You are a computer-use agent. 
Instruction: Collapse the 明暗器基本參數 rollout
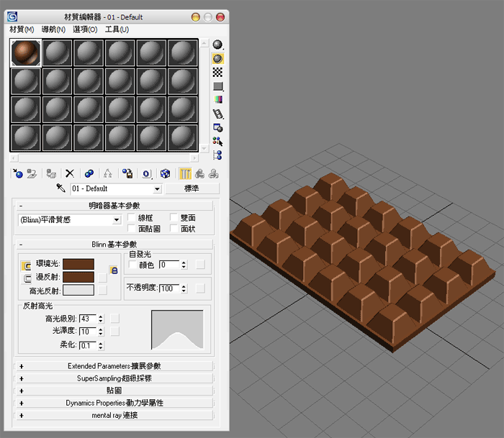coord(114,206)
